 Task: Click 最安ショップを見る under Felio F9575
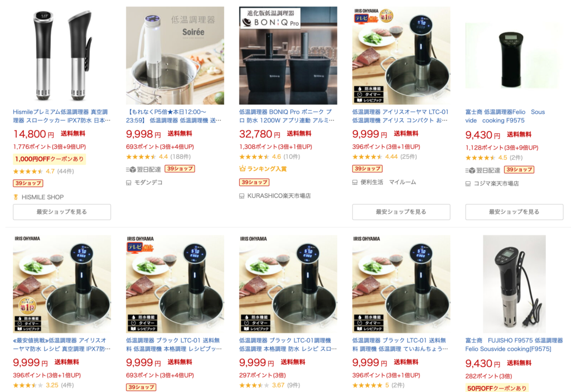click(514, 212)
